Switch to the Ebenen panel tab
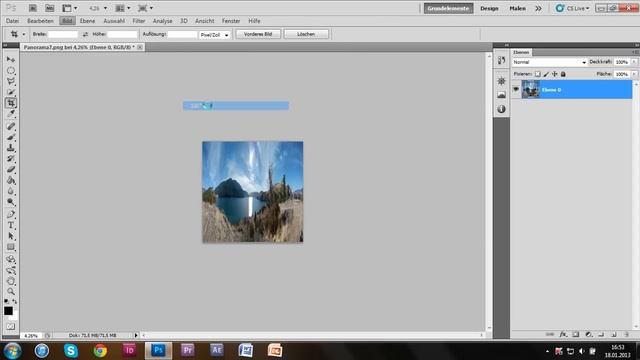Screen dimensions: 640x360 click(x=521, y=52)
